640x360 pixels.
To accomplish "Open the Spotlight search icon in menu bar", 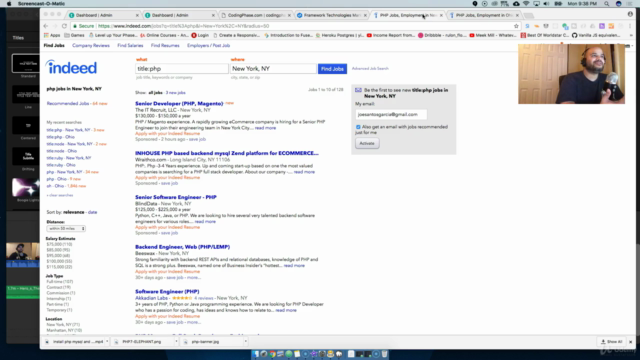I will [x=607, y=4].
